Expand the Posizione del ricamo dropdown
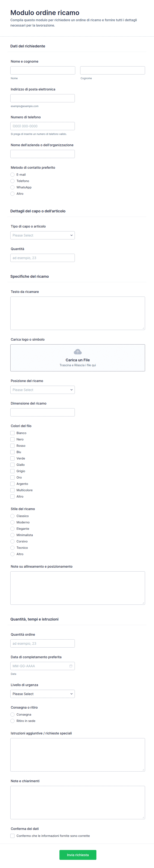Image resolution: width=154 pixels, height=868 pixels. point(43,390)
